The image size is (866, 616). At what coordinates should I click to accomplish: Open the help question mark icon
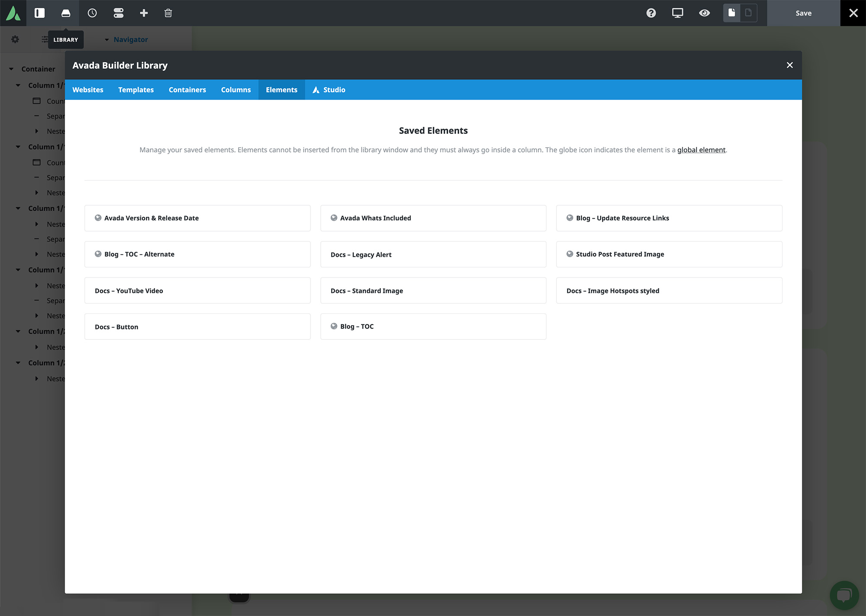point(651,13)
